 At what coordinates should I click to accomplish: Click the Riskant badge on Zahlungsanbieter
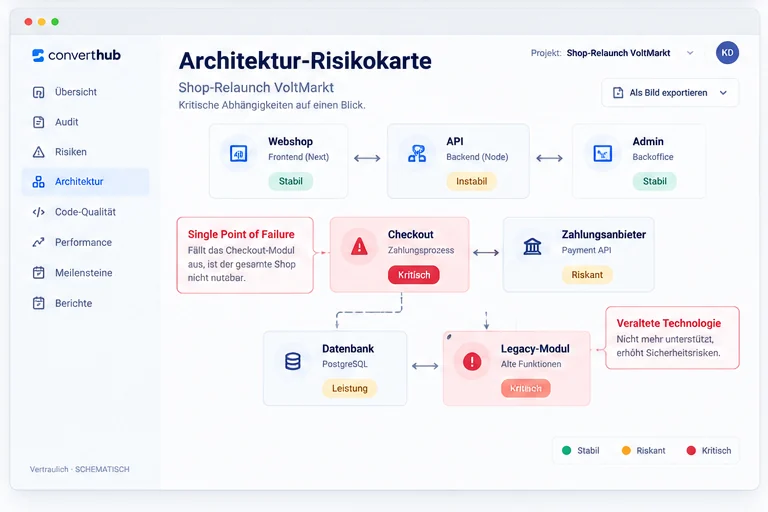(x=587, y=275)
